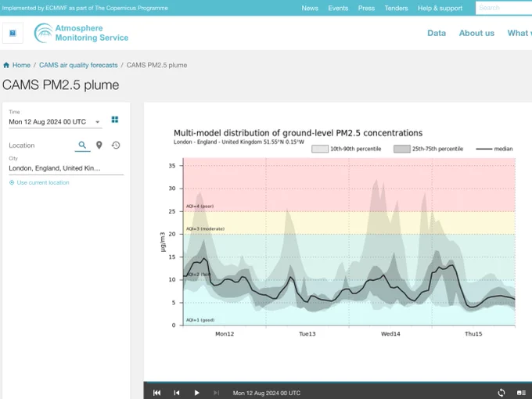
Task: Open the Tenders menu item
Action: pos(396,8)
